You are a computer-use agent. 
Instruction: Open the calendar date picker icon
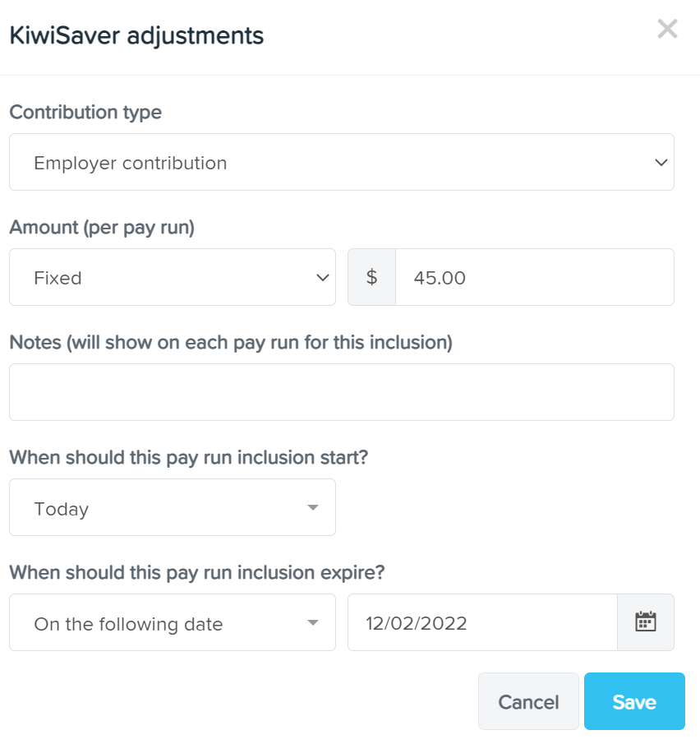[x=646, y=622]
